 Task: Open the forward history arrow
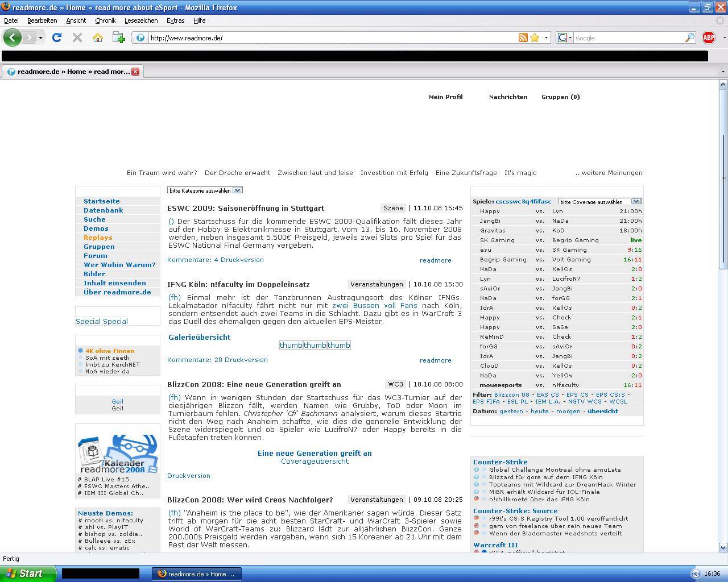(x=30, y=38)
